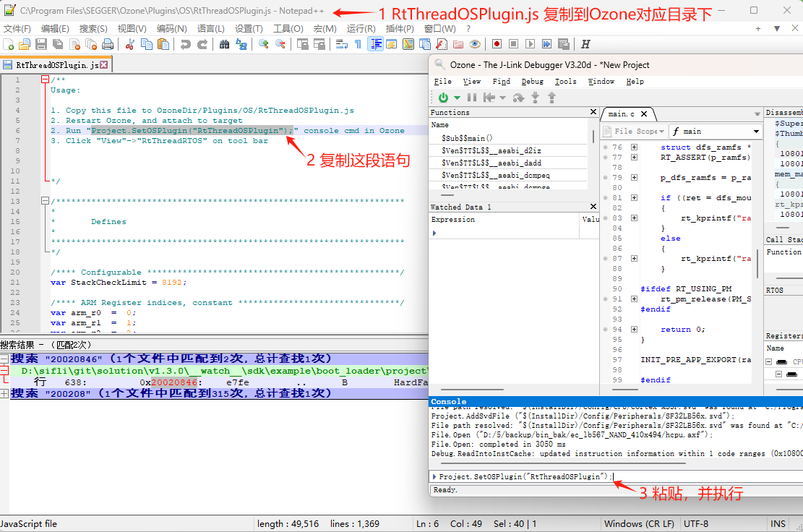Open the Help menu in Ozone
The image size is (803, 532).
[635, 82]
